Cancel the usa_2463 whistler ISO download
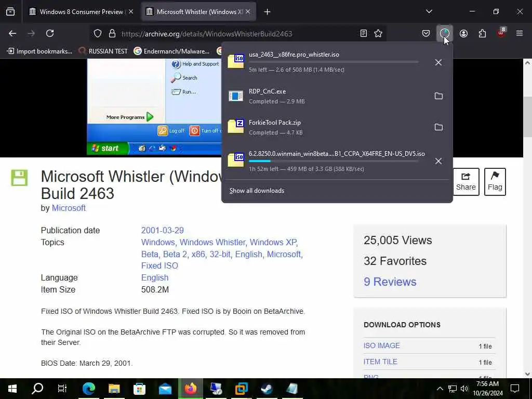 point(438,62)
